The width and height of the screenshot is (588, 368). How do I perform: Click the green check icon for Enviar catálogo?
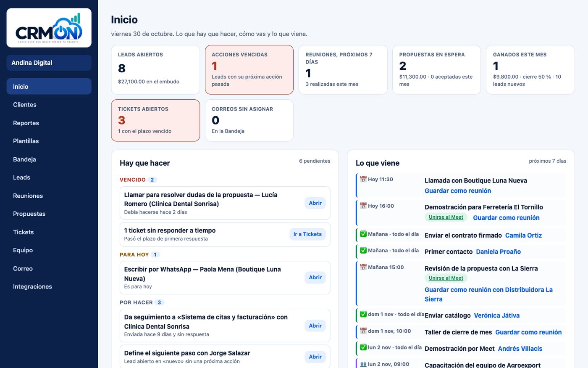(x=363, y=314)
